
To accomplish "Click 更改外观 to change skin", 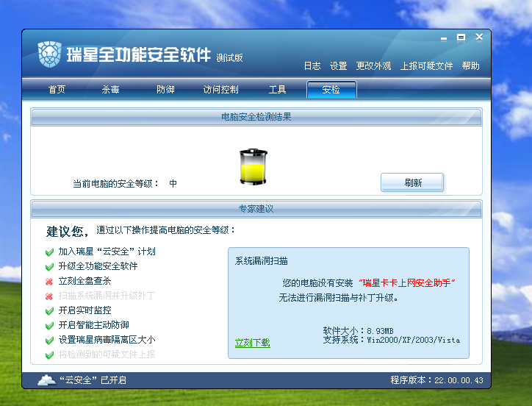I will [373, 66].
